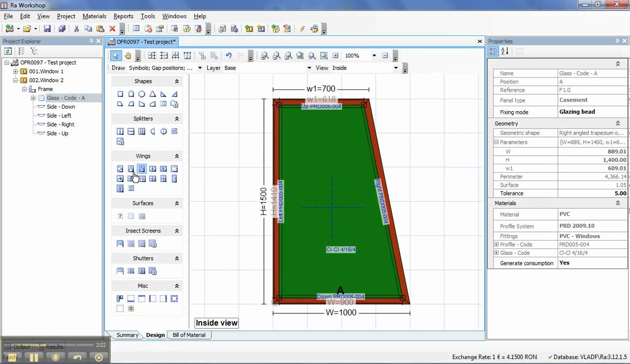This screenshot has height=364, width=630.
Task: Click the H parameter value 1,400.00
Action: pyautogui.click(x=592, y=160)
